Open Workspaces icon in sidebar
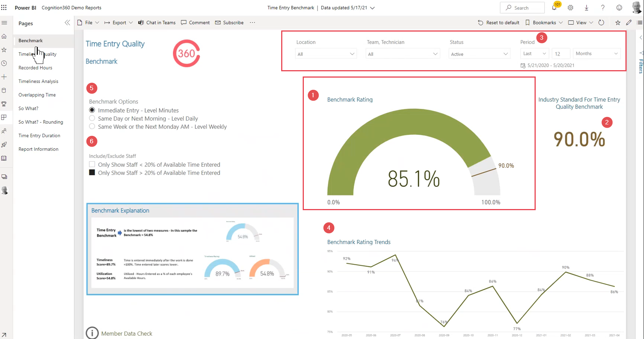 click(x=4, y=177)
